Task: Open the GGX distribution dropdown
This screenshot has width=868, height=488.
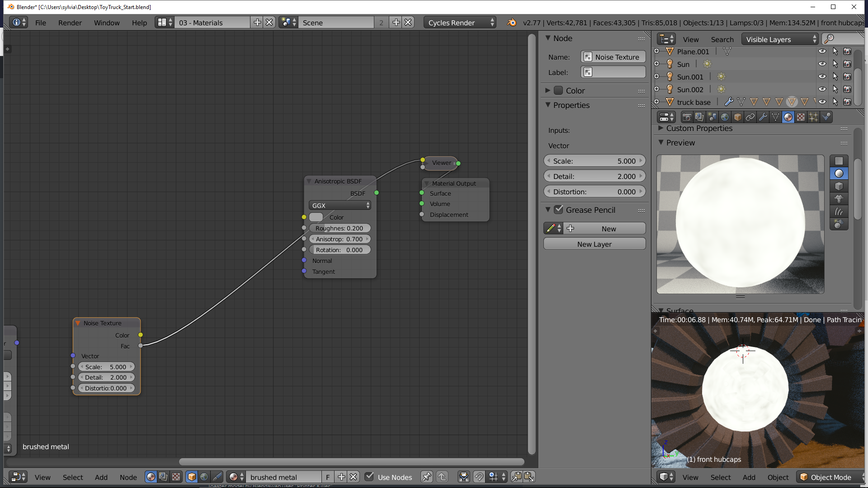Action: pos(340,206)
